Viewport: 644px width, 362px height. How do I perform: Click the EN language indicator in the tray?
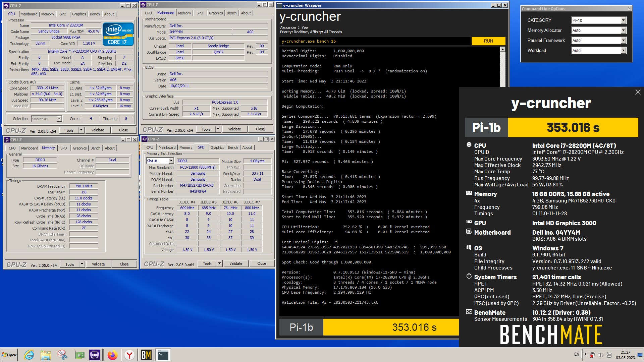coord(577,354)
